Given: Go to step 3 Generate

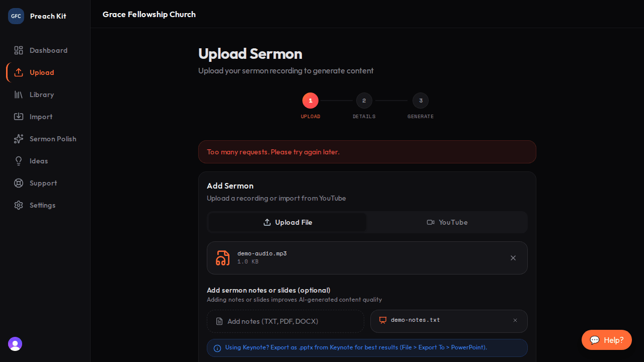Looking at the screenshot, I should (x=421, y=101).
